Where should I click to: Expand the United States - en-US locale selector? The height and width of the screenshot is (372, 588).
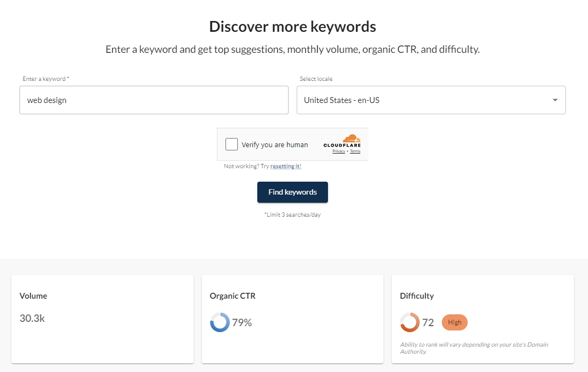431,100
